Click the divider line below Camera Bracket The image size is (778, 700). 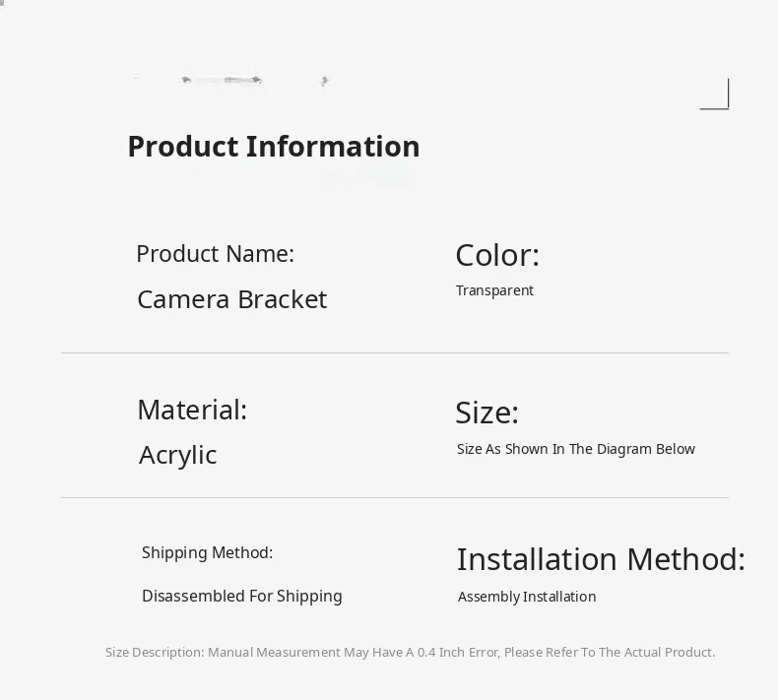point(394,352)
